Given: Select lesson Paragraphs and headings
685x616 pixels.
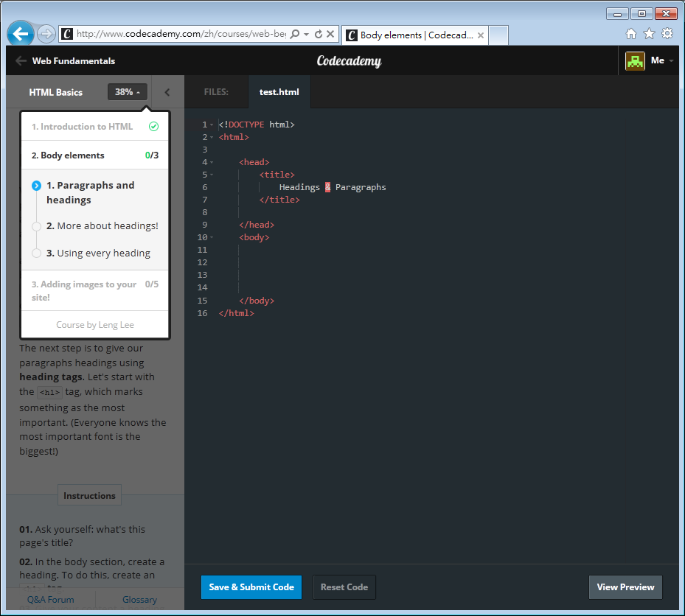Looking at the screenshot, I should click(x=91, y=192).
